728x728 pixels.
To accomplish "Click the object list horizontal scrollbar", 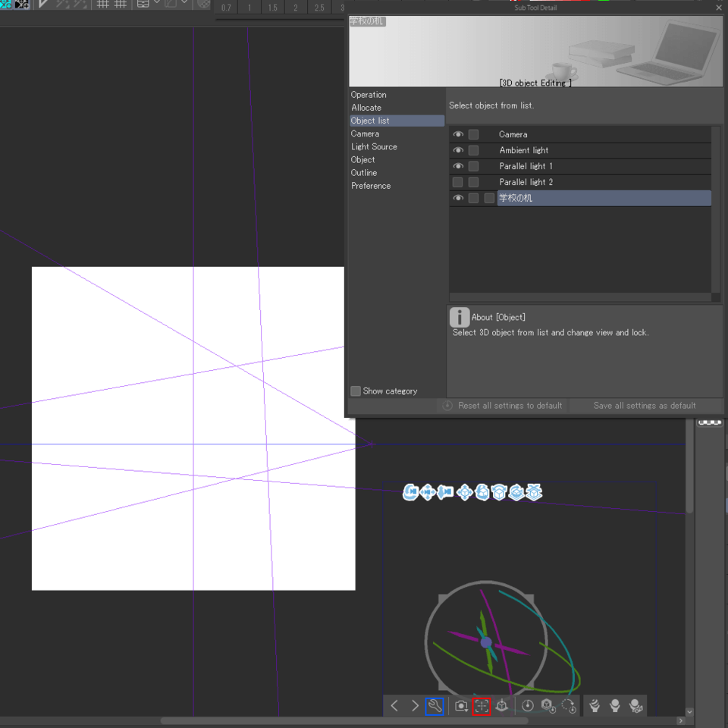I will click(580, 297).
